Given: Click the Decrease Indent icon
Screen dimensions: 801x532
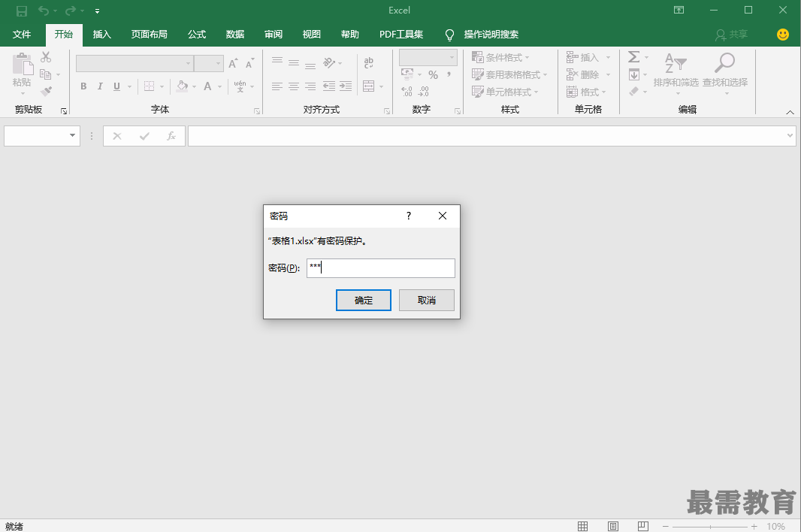Looking at the screenshot, I should [x=329, y=86].
